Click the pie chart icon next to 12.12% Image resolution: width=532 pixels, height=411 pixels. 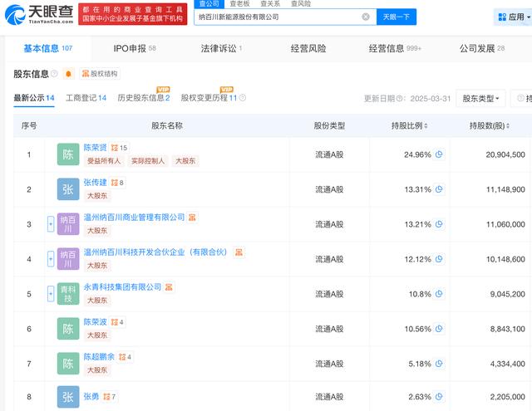pos(439,259)
